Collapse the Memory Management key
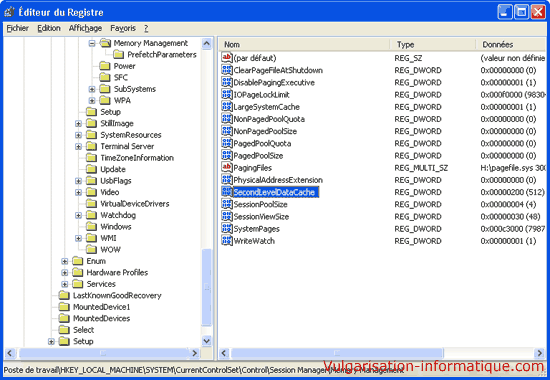The height and width of the screenshot is (380, 550). coord(92,44)
